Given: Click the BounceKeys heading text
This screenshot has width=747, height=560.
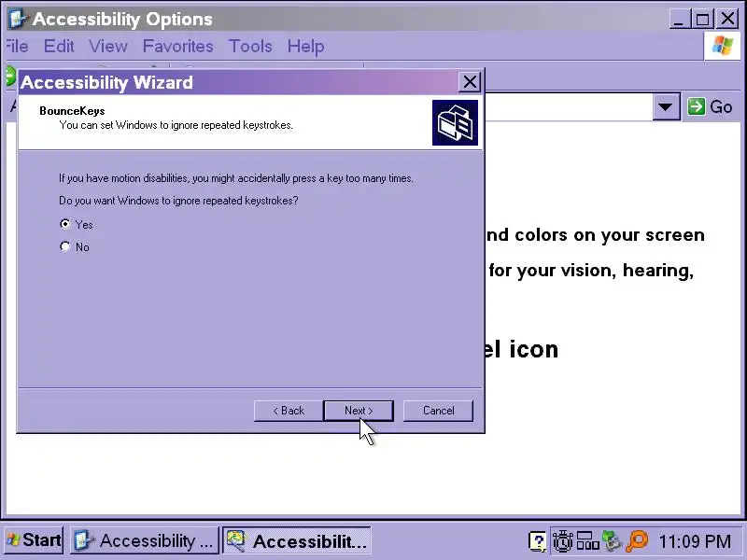Looking at the screenshot, I should tap(72, 111).
